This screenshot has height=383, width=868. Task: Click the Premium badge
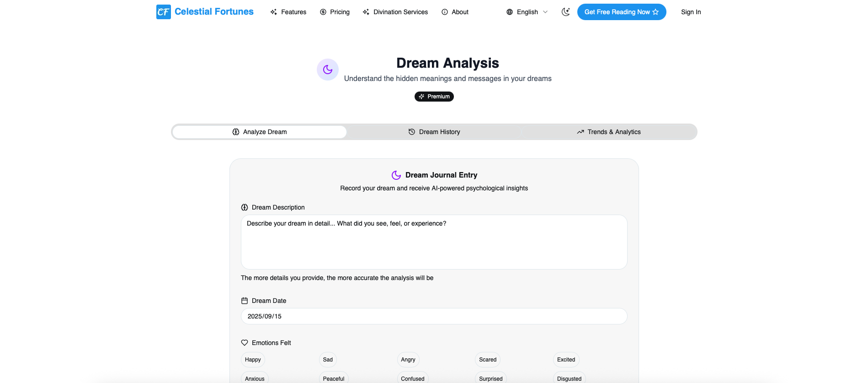[x=434, y=97]
